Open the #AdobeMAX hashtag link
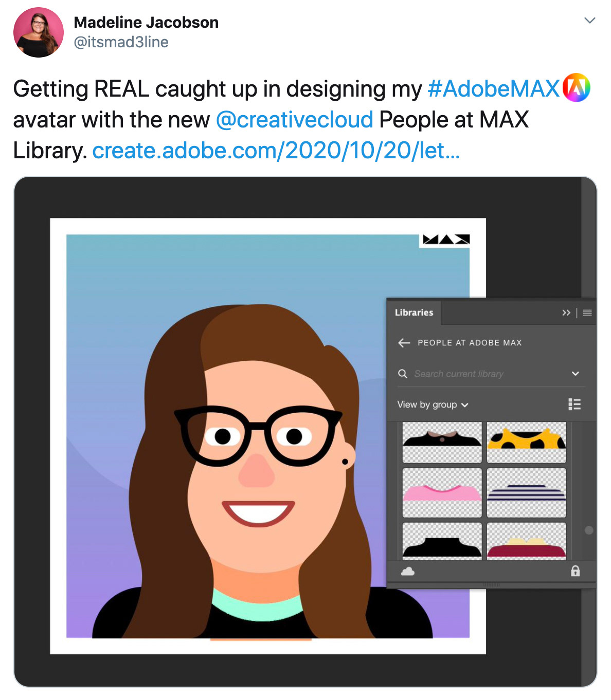The width and height of the screenshot is (611, 700). pyautogui.click(x=494, y=88)
